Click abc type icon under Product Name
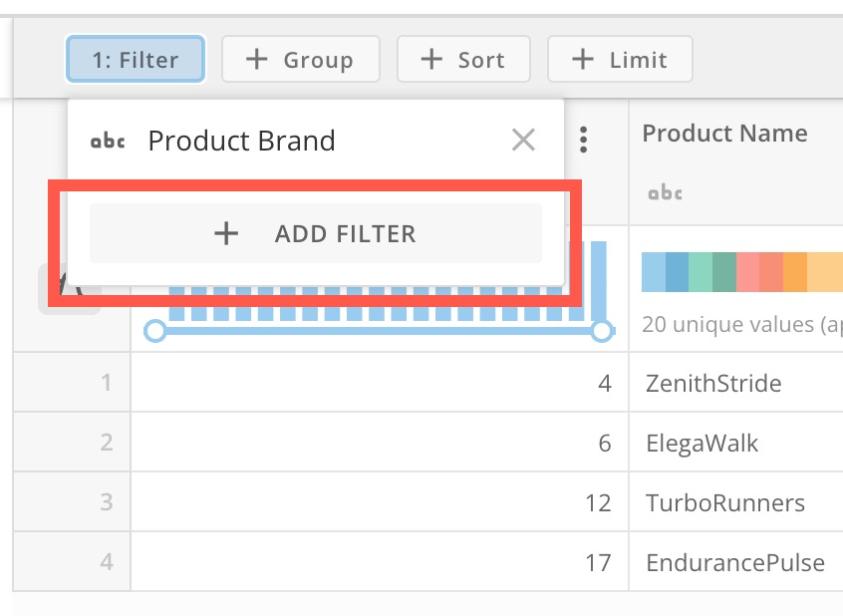The image size is (843, 616). click(x=665, y=192)
